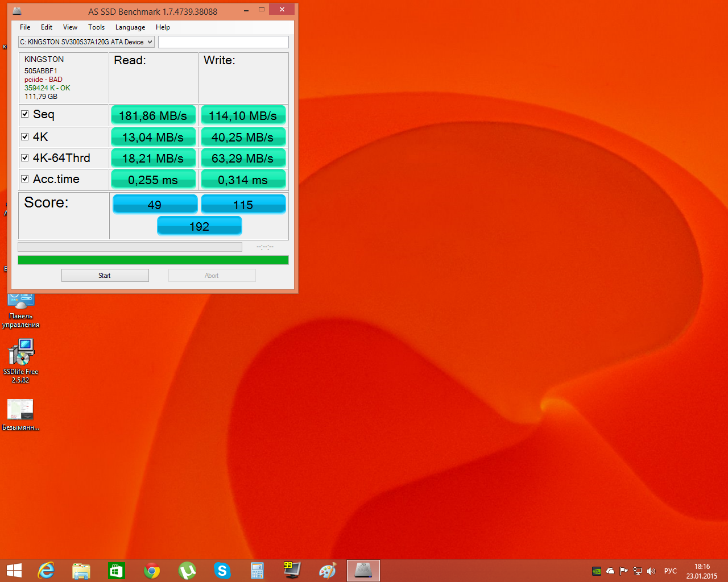Click the read access time 0,255 ms

(x=154, y=180)
